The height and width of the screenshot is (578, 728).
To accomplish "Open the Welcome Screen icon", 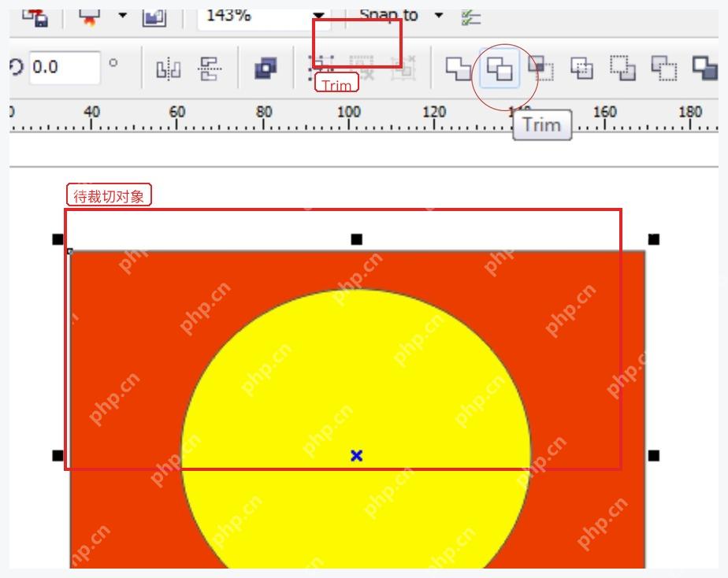I will pyautogui.click(x=154, y=17).
